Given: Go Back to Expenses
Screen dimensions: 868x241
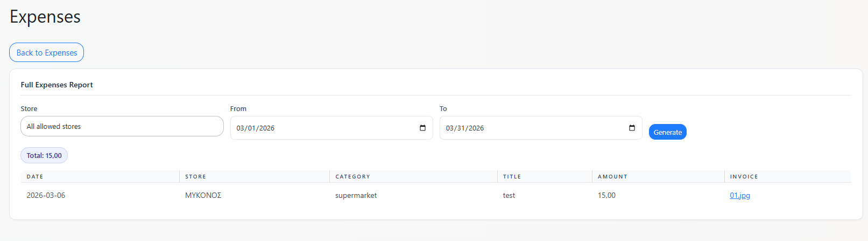Looking at the screenshot, I should click(47, 52).
